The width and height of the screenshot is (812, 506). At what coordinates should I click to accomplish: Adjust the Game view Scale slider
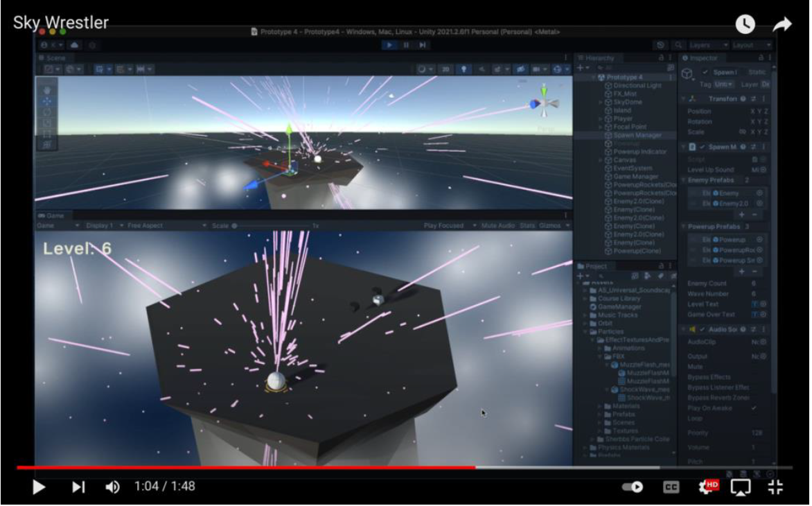coord(236,225)
